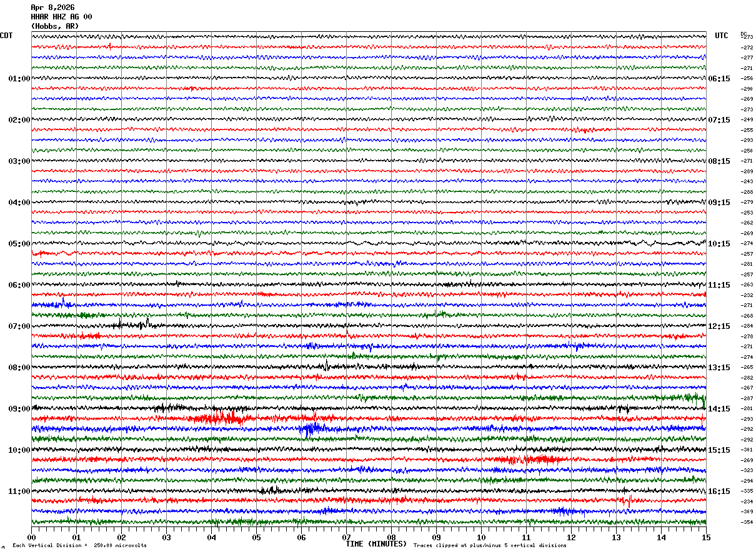This screenshot has height=554, width=756.
Task: Click the '11:15' UTC time label
Action: point(719,285)
